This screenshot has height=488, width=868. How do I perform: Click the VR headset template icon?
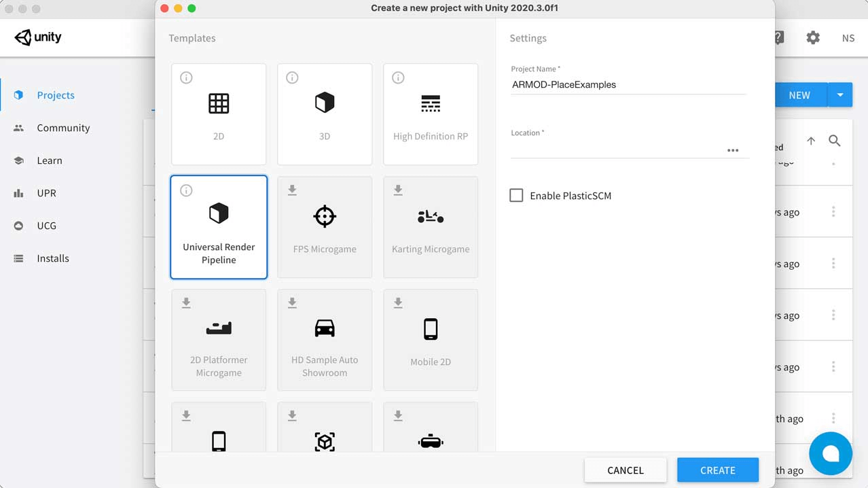(431, 442)
